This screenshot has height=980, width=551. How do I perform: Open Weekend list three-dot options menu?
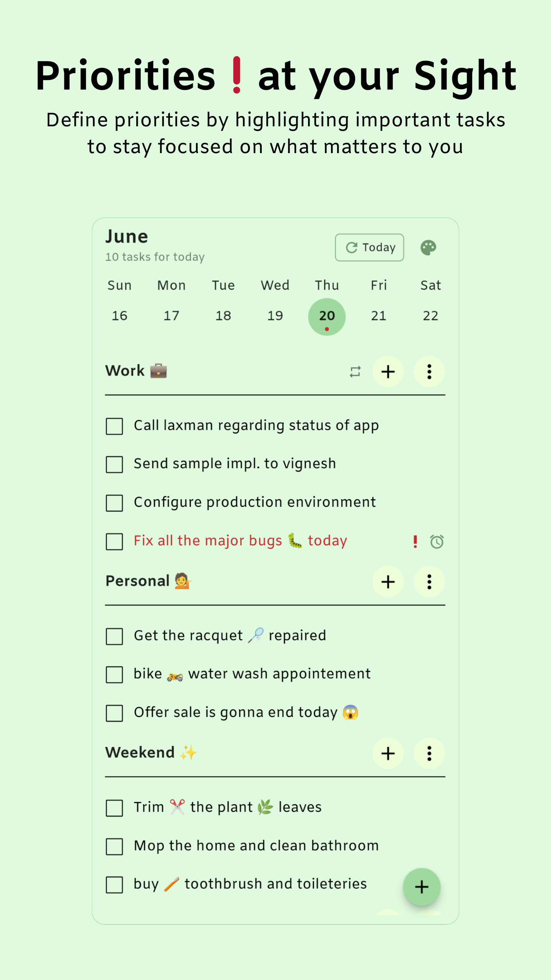[429, 753]
